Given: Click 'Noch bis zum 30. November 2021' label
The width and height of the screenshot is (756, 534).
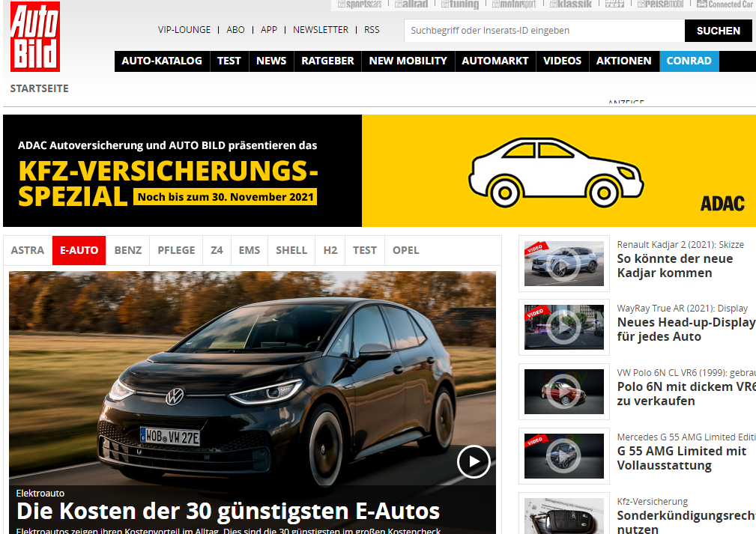Looking at the screenshot, I should coord(226,197).
